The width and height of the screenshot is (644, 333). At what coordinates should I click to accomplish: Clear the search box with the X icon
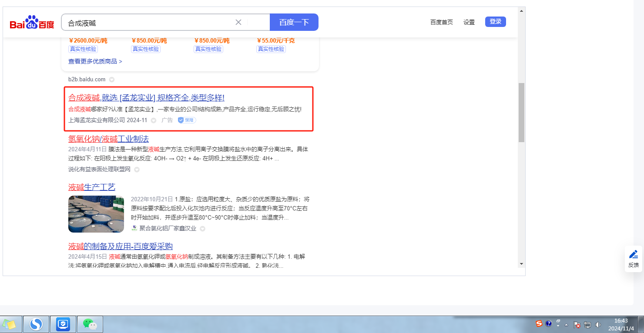point(238,22)
